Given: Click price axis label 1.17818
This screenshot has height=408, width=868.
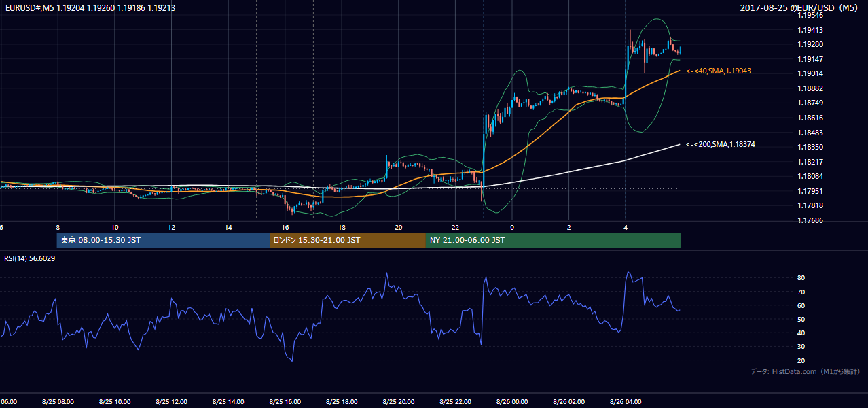Looking at the screenshot, I should [x=810, y=205].
